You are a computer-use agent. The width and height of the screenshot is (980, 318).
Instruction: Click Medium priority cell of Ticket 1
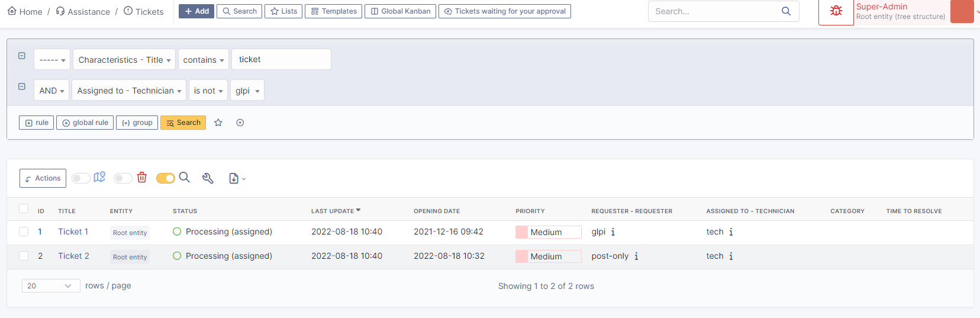549,232
